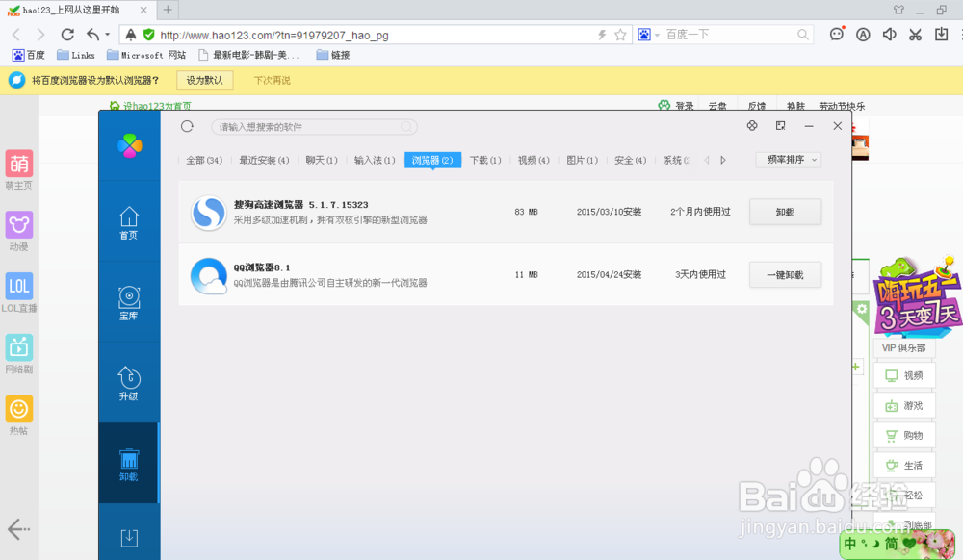Open the screenshot scissors tool
Image resolution: width=963 pixels, height=560 pixels.
915,35
